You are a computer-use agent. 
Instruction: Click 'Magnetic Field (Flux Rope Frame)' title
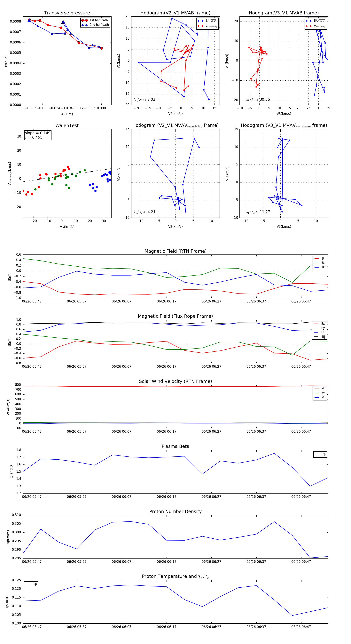click(175, 316)
